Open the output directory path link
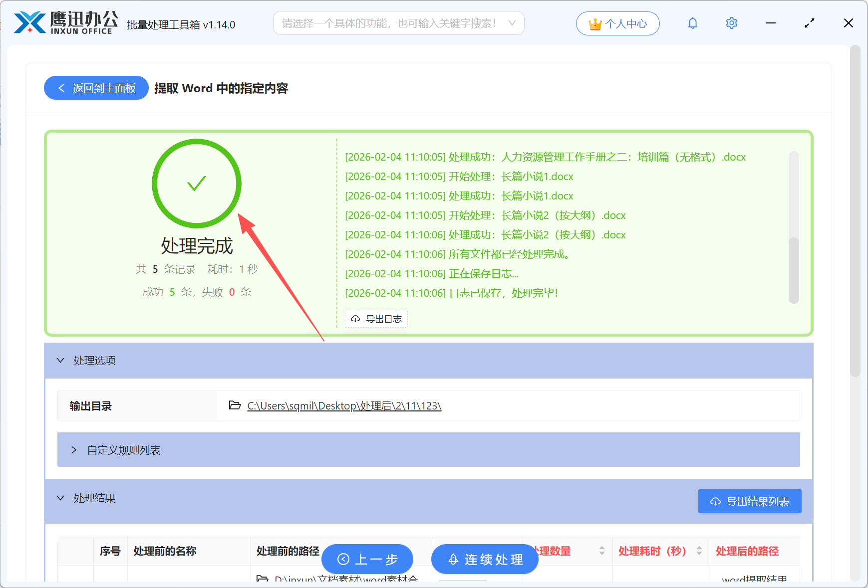Viewport: 868px width, 588px height. [x=343, y=405]
